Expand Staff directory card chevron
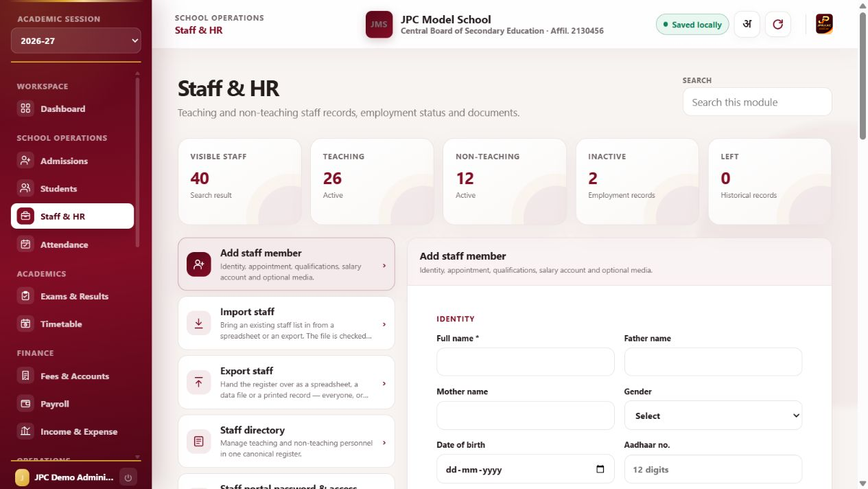 [x=384, y=442]
